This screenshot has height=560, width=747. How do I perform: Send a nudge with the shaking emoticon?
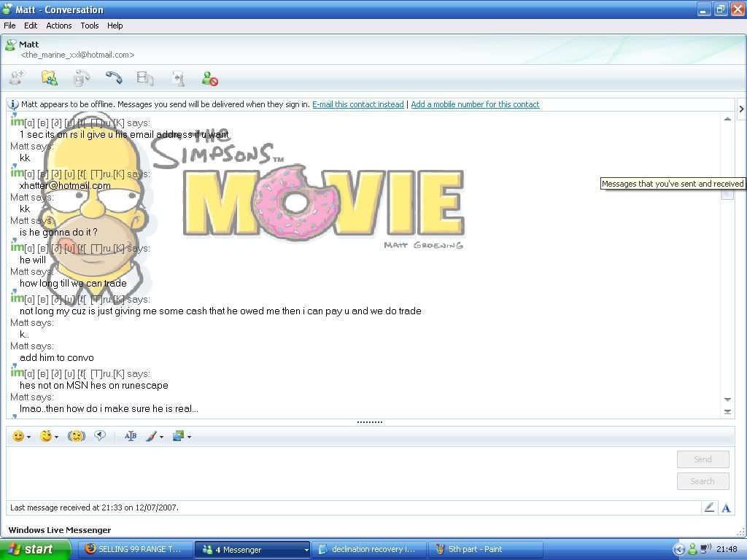tap(76, 436)
